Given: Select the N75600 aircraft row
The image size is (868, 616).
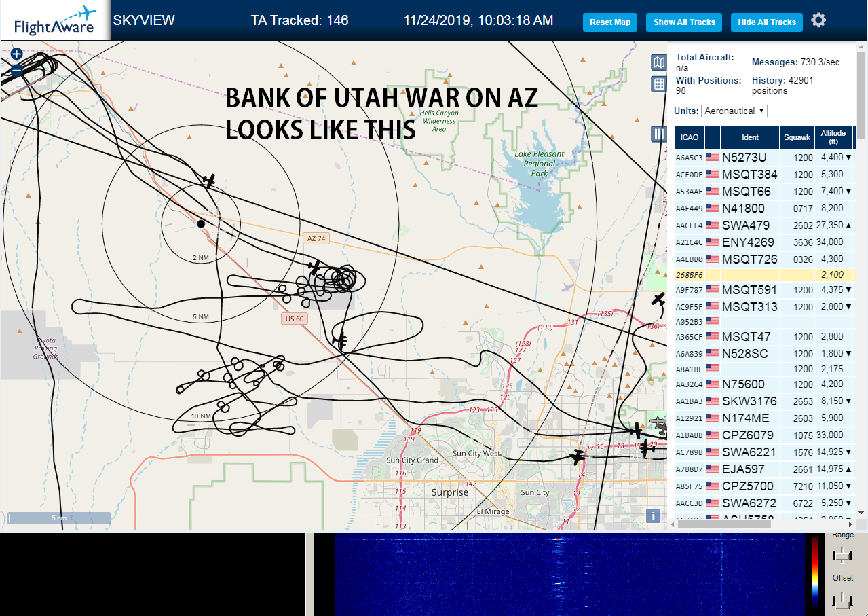Looking at the screenshot, I should tap(765, 384).
